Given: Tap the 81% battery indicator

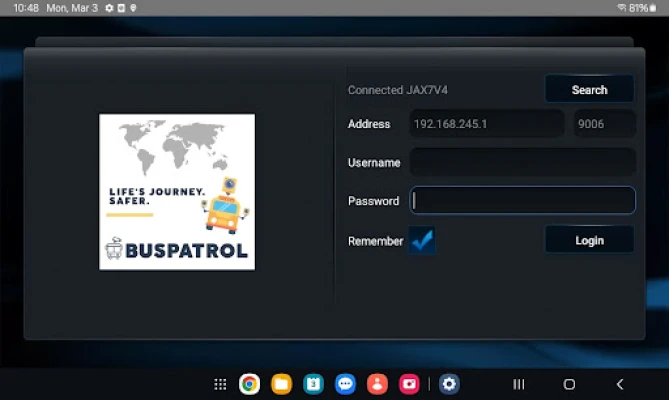Looking at the screenshot, I should (642, 8).
